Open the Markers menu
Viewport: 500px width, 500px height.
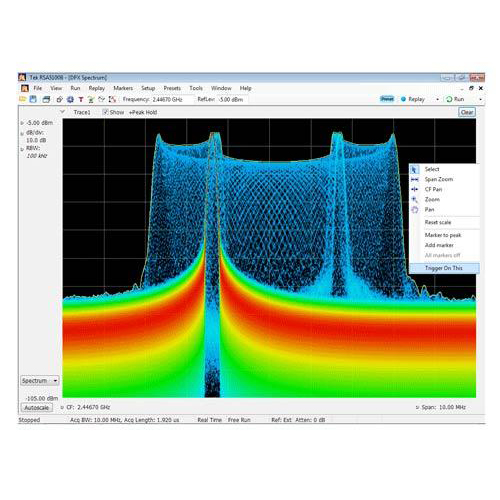coord(123,88)
